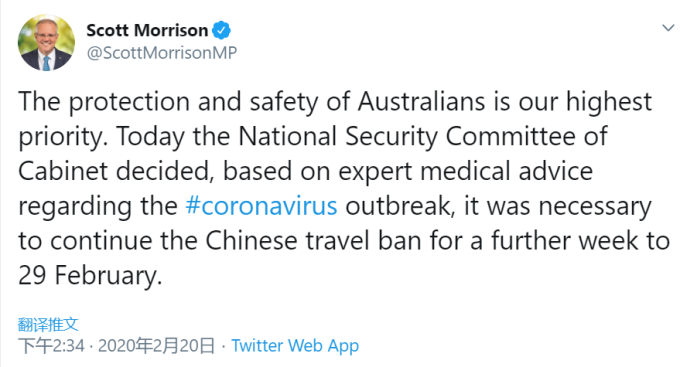The image size is (680, 367).
Task: Open the Twitter Web App source link
Action: pos(295,346)
